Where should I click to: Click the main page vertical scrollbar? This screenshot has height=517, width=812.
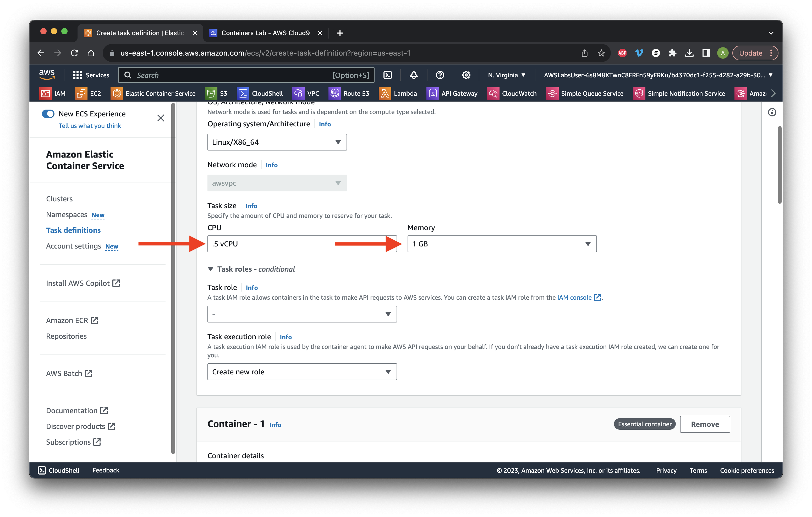click(x=779, y=165)
